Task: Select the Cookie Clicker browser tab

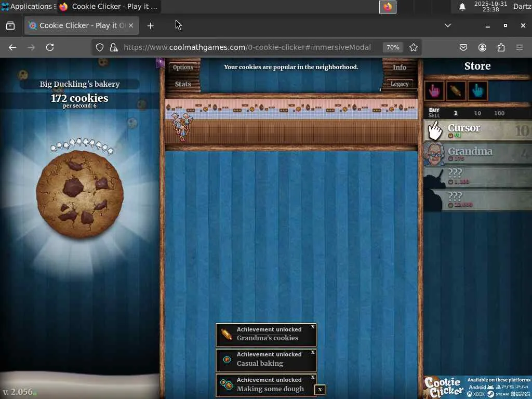Action: pyautogui.click(x=82, y=25)
